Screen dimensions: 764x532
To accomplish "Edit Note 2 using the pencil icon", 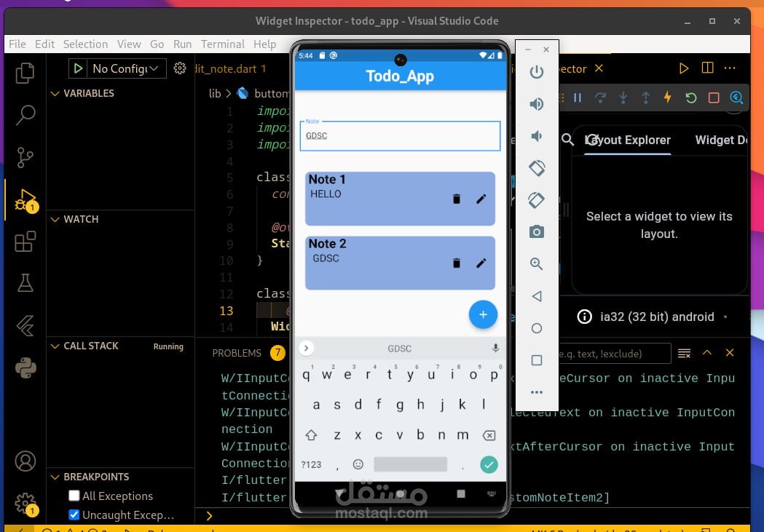I will pyautogui.click(x=481, y=262).
